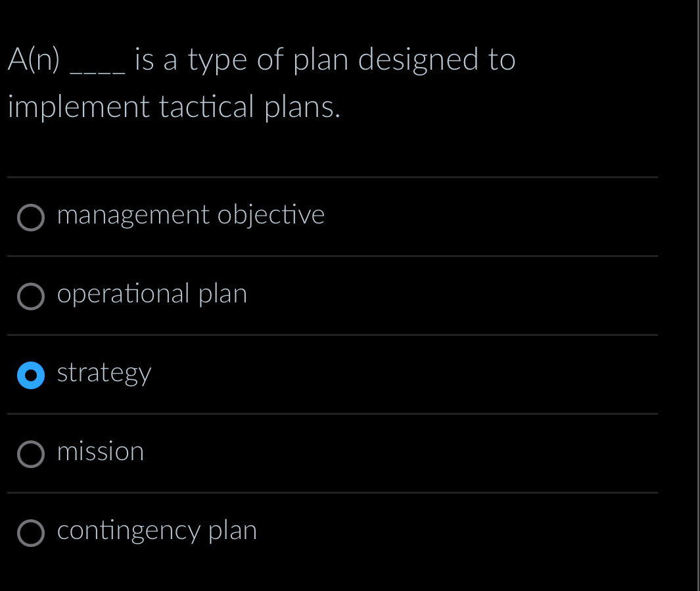Click the strategy answer text
Screen dimensions: 700x591
point(103,373)
